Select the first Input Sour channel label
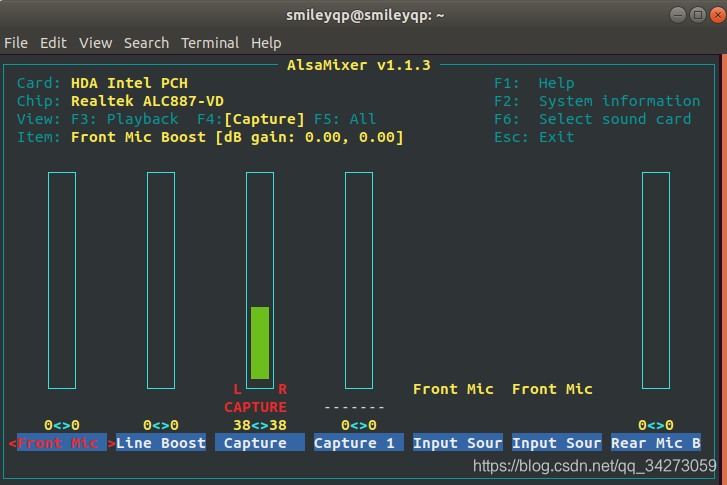This screenshot has height=485, width=727. 458,443
